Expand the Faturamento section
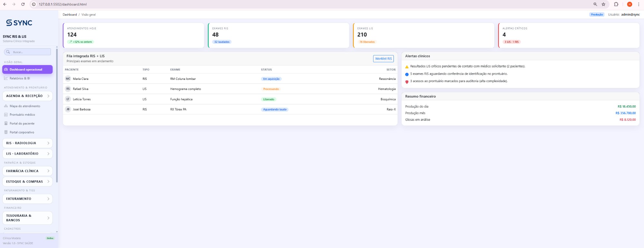 [x=27, y=199]
